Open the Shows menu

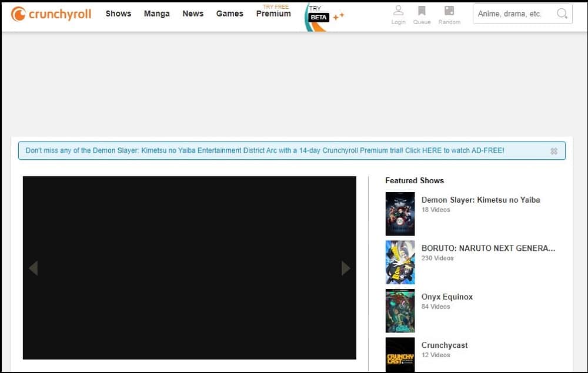(x=118, y=14)
